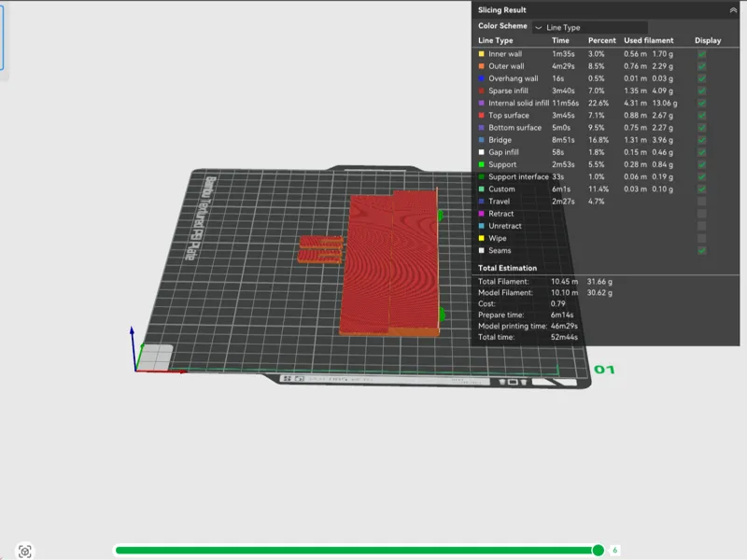Screen dimensions: 747x560
Task: Toggle Internal solid infill display checkbox
Action: (x=702, y=104)
